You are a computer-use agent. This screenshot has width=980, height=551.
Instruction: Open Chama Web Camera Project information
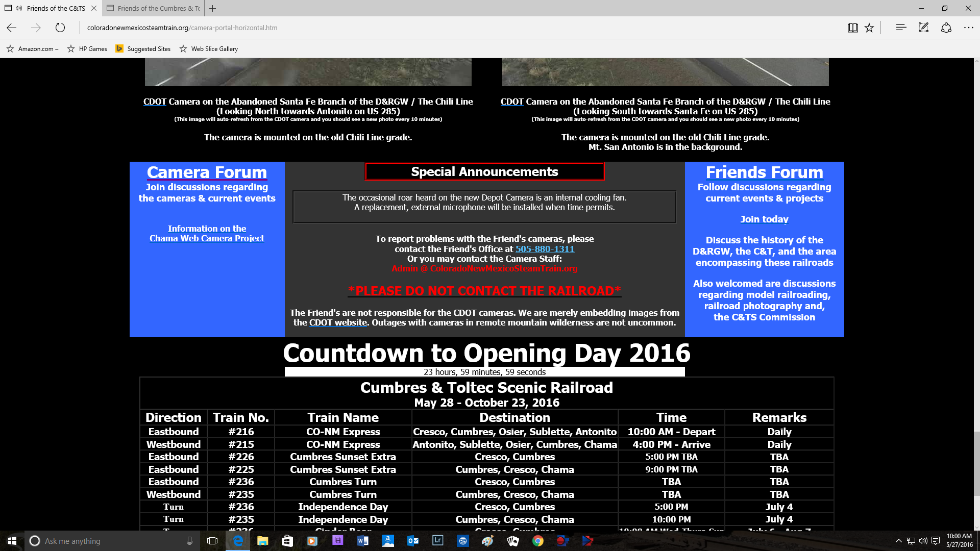207,233
